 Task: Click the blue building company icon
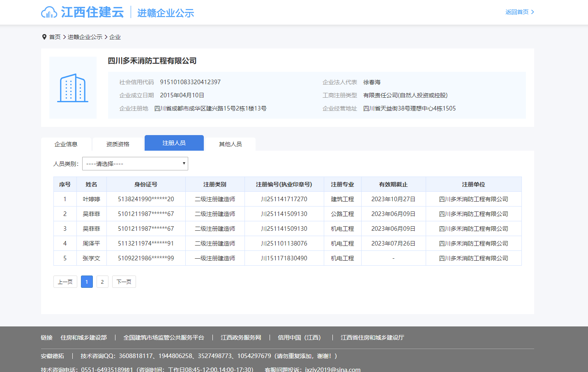(x=73, y=88)
